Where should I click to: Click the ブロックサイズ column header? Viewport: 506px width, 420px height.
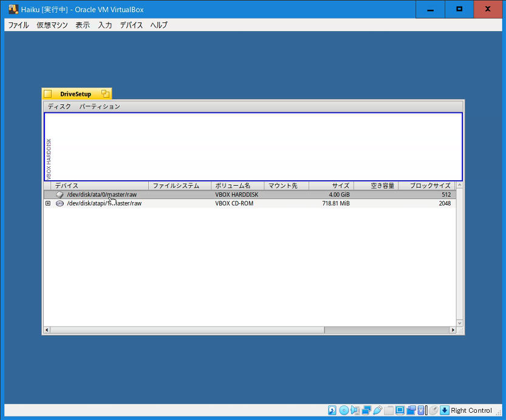426,186
